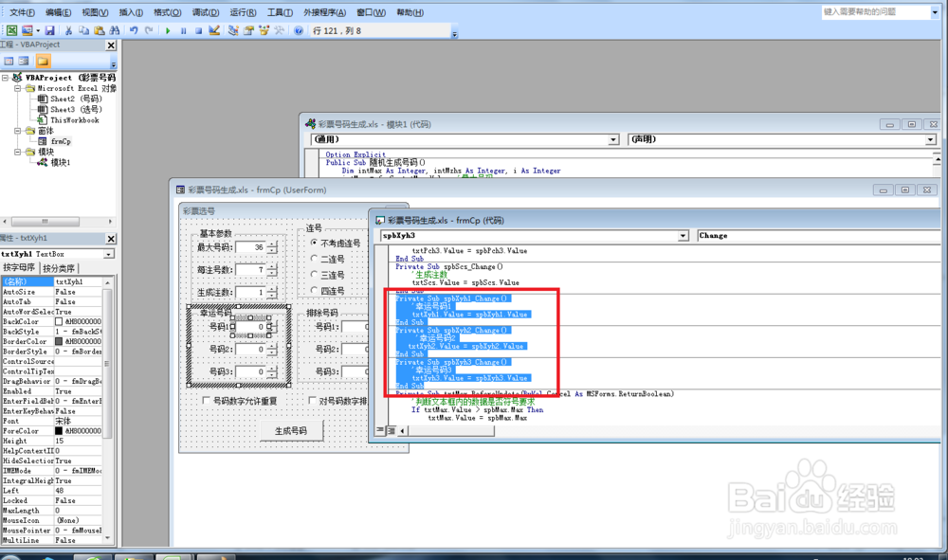Open the 调试(D) menu
Screen dimensions: 948x560
[206, 12]
